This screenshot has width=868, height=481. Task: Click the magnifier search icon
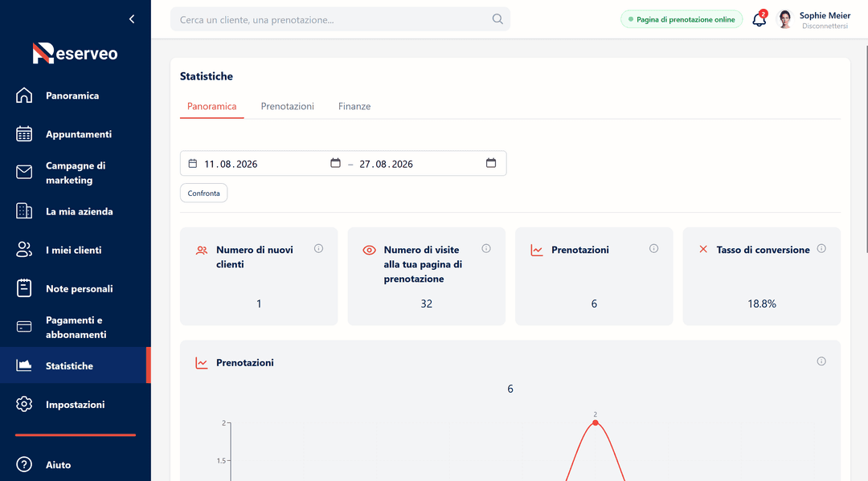point(497,19)
